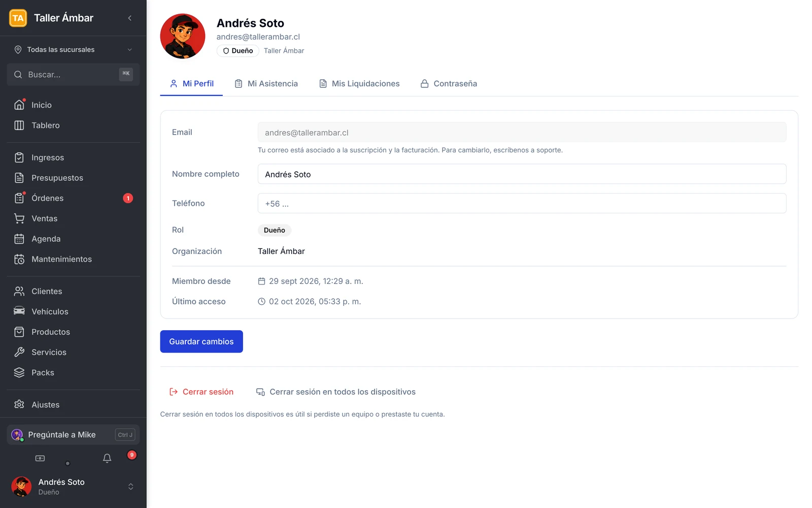Click the Dueño badge in the Rol row
Image resolution: width=812 pixels, height=508 pixels.
pyautogui.click(x=274, y=230)
